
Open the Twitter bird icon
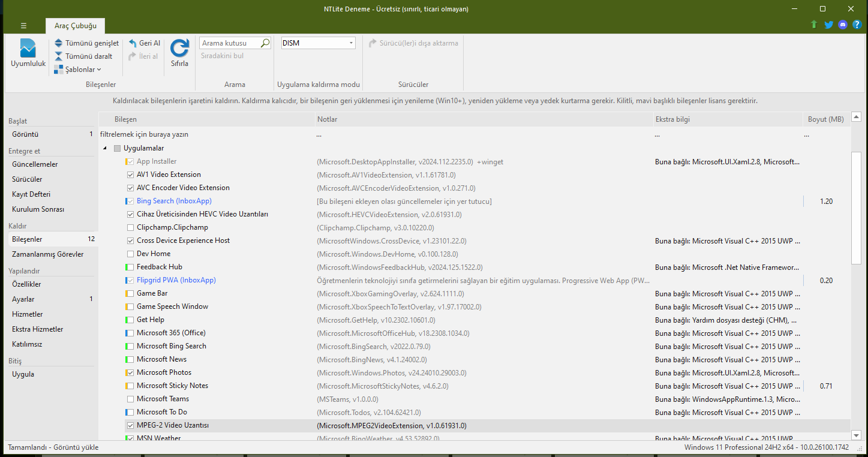click(829, 25)
